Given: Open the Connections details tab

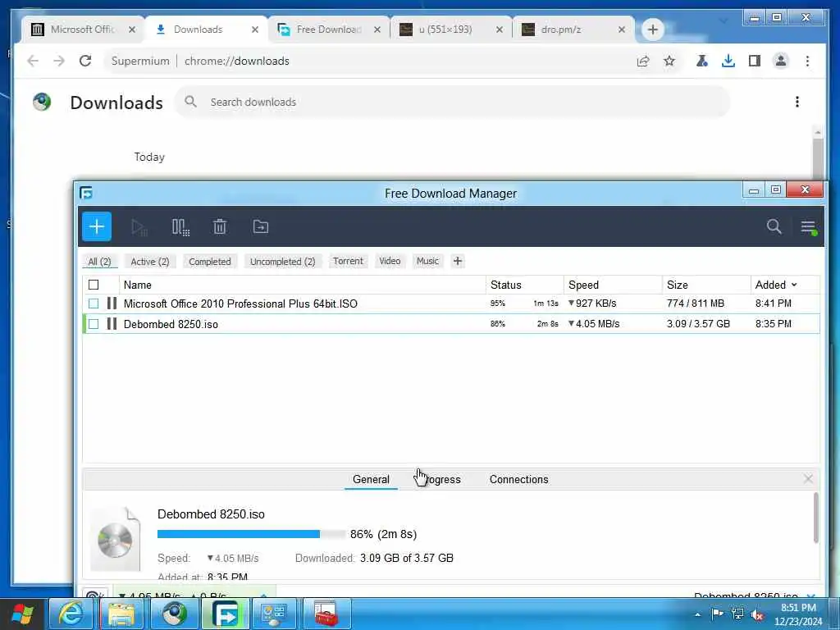Looking at the screenshot, I should pyautogui.click(x=518, y=479).
